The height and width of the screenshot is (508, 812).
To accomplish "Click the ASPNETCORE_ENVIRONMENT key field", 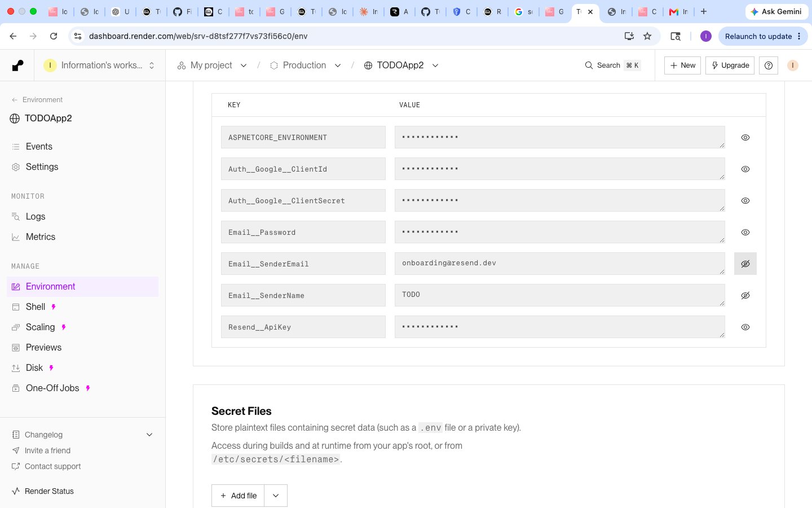I will pyautogui.click(x=303, y=137).
